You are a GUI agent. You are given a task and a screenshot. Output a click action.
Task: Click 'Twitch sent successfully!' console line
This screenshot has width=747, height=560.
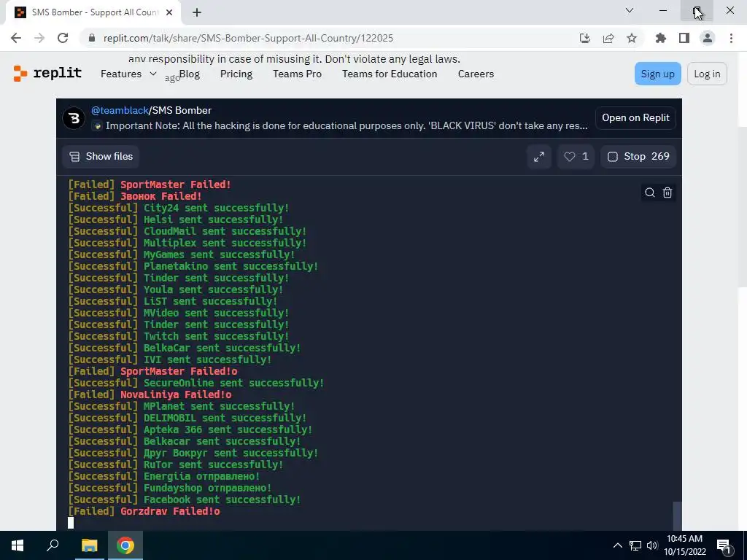tap(178, 336)
